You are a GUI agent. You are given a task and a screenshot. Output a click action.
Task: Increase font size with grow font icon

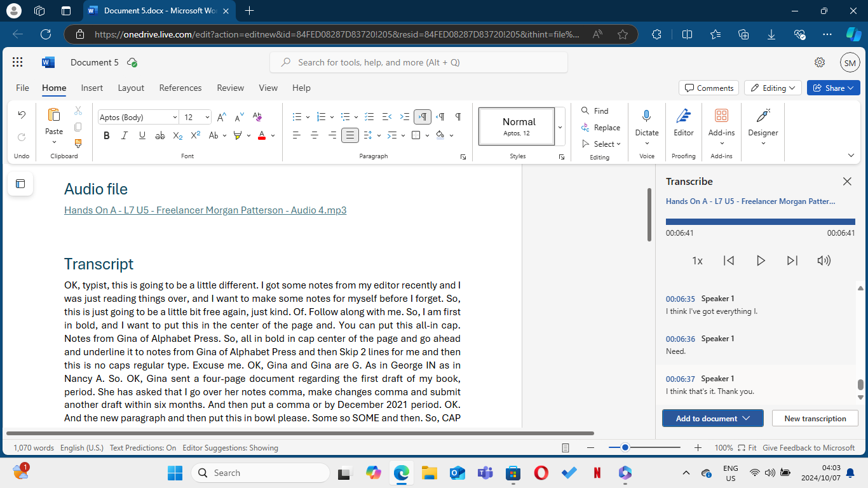pos(221,117)
